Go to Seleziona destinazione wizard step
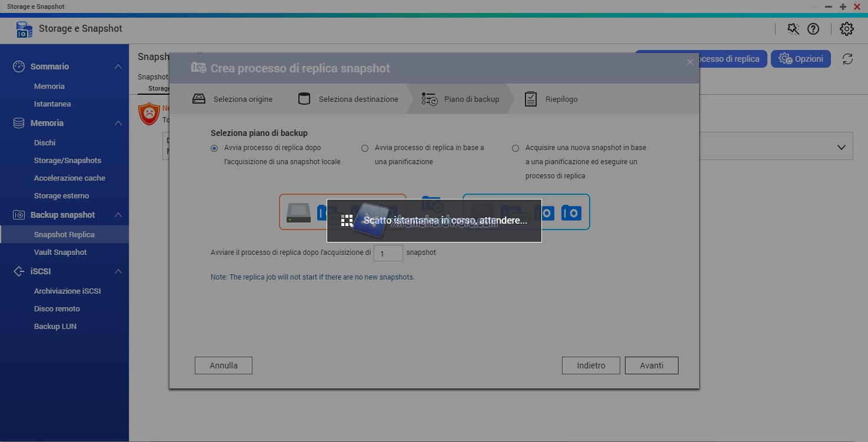The width and height of the screenshot is (868, 442). [x=358, y=99]
